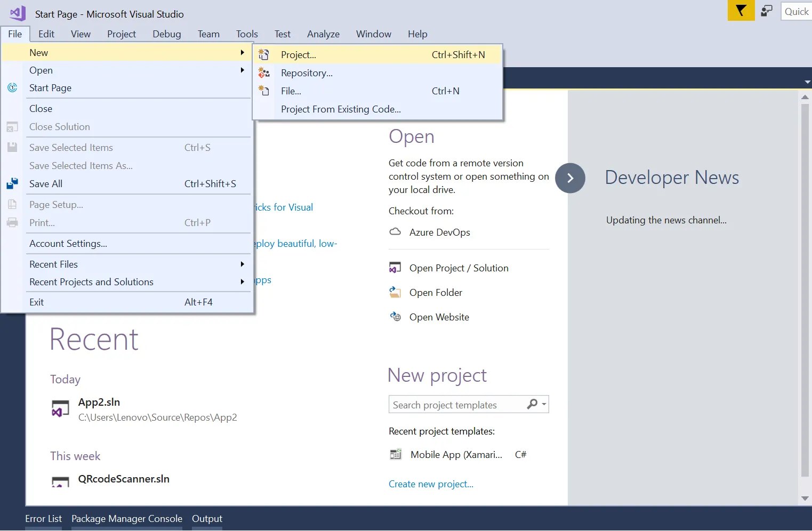Select Close in the File menu

(x=127, y=108)
